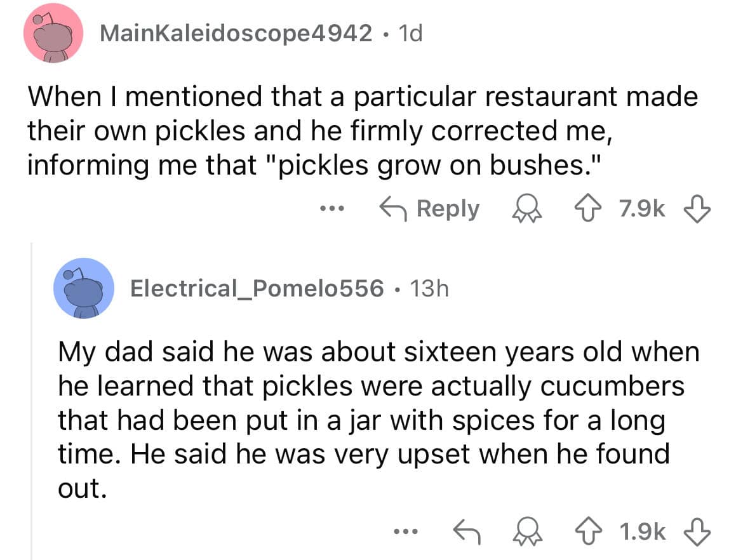This screenshot has height=560, width=743.
Task: Downvote Electrical_Pomelo556's comment
Action: point(697,531)
